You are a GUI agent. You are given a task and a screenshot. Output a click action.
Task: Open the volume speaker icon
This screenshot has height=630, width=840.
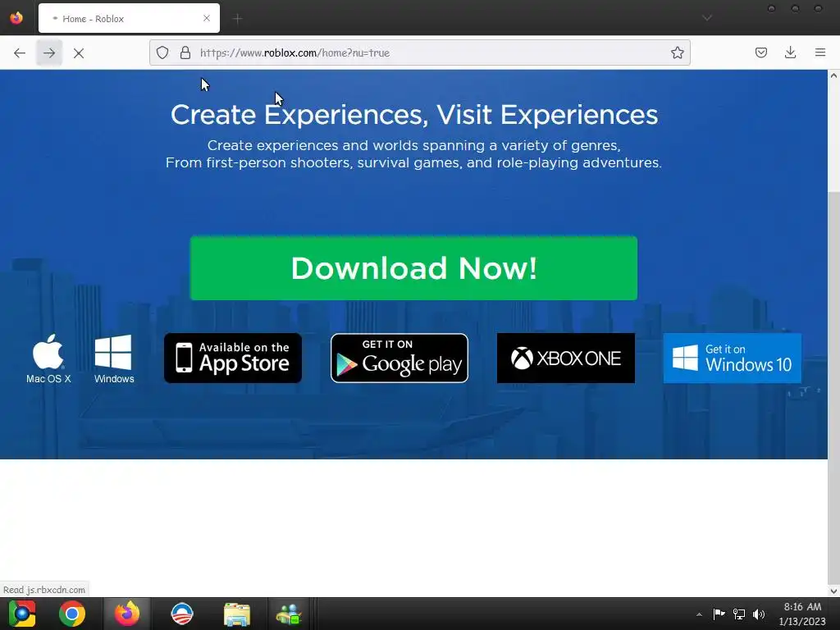pos(759,614)
